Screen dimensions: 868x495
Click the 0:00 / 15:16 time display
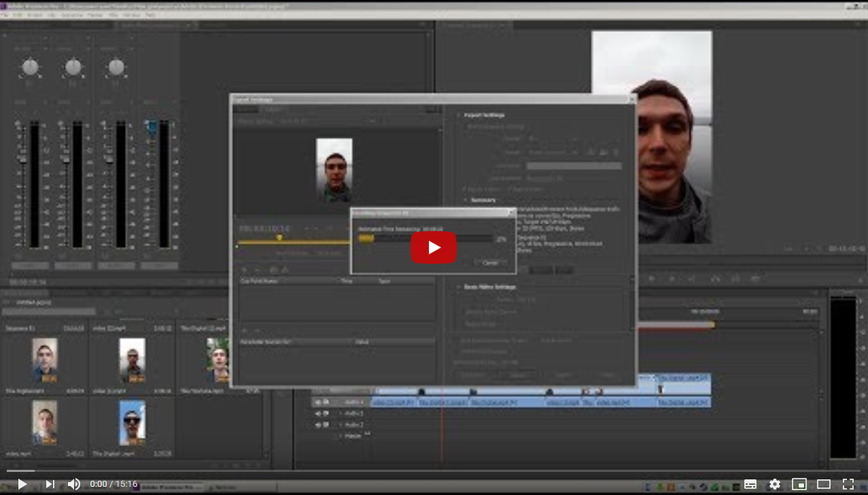tap(114, 484)
